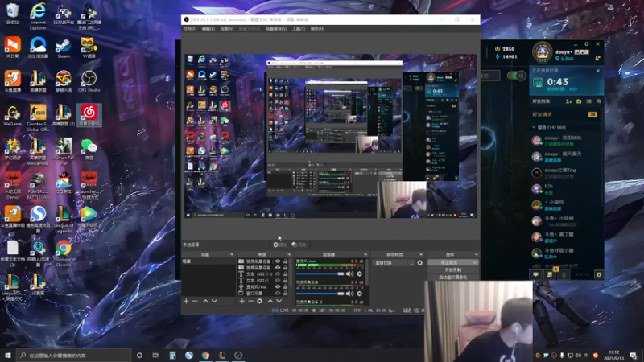The image size is (644, 362).
Task: Click Start Virtual Camera button in OBS
Action: point(453,277)
